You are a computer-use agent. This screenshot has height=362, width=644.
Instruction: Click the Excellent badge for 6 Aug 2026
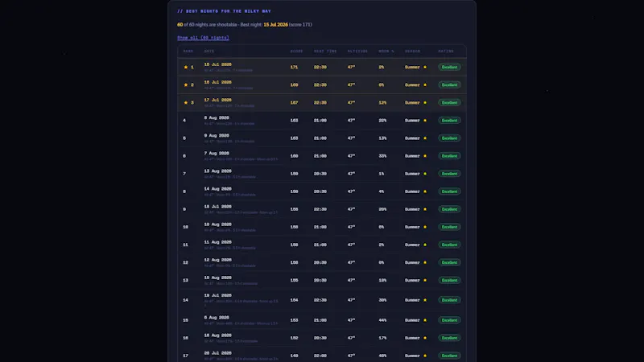pos(449,320)
